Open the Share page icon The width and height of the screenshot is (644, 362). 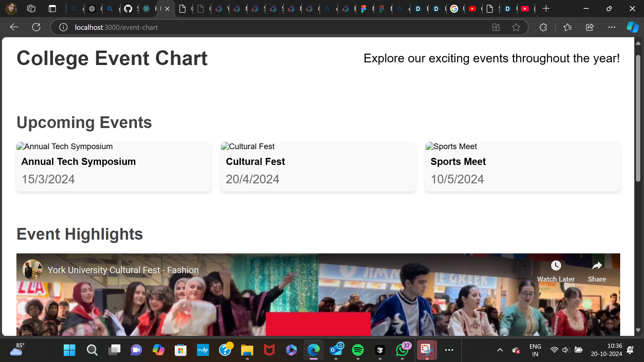pyautogui.click(x=590, y=27)
